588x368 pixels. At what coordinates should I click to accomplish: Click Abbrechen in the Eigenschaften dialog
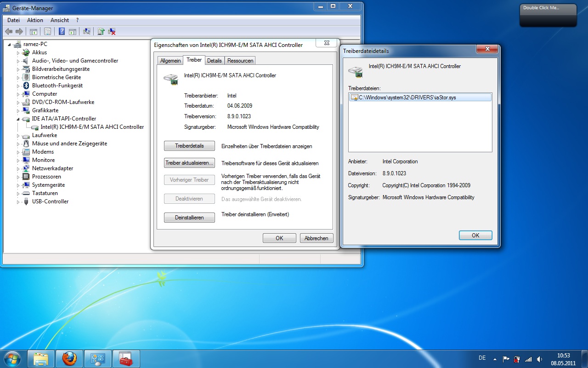point(317,238)
